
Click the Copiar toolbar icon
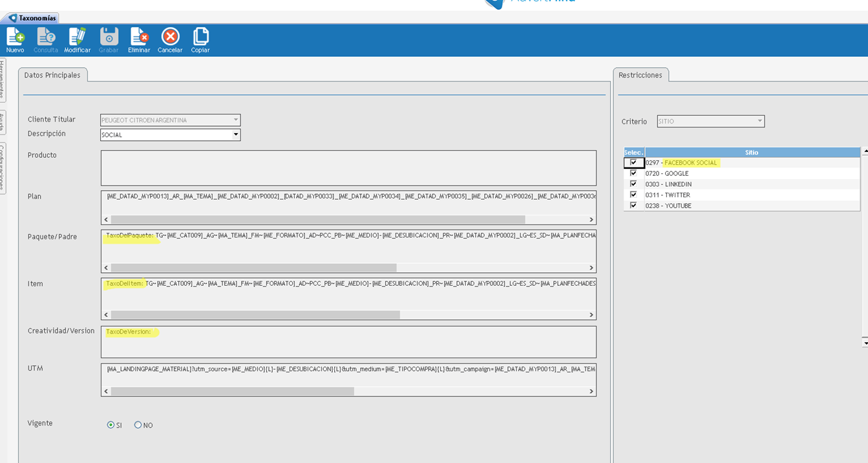(200, 37)
